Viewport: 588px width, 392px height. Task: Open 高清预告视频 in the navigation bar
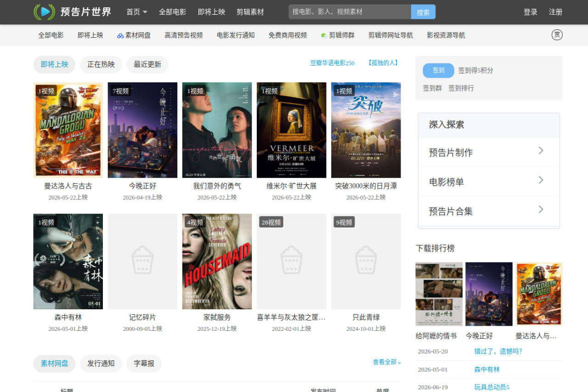[184, 35]
